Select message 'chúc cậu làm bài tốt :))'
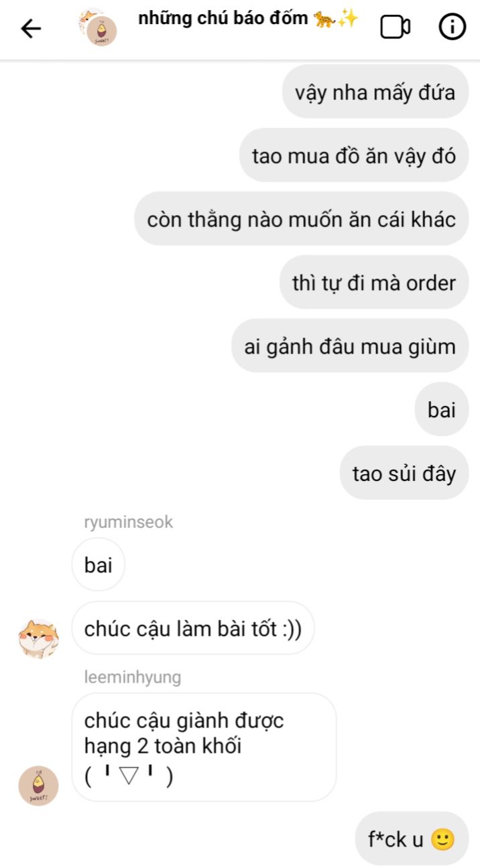 pyautogui.click(x=193, y=628)
